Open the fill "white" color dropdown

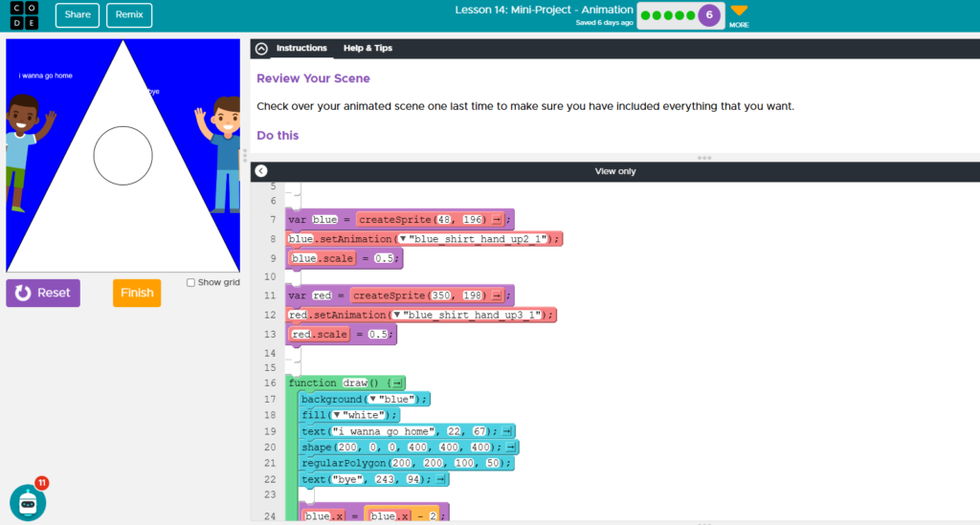(x=336, y=416)
